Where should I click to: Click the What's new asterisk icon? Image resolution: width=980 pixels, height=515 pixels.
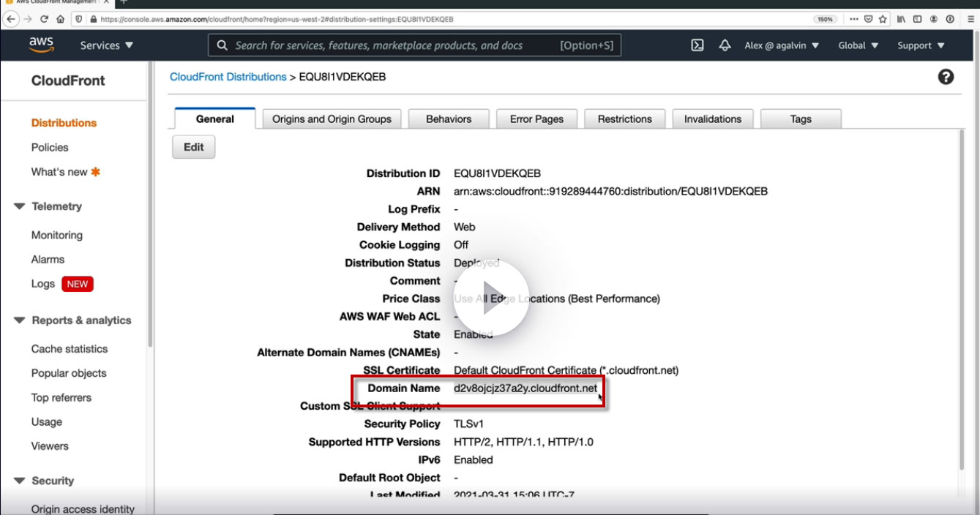point(95,172)
